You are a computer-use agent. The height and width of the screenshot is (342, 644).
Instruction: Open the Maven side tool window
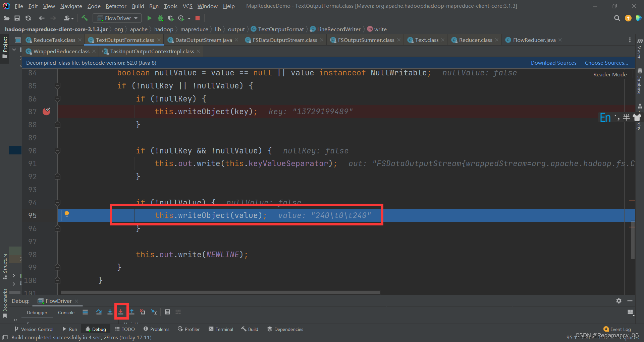[x=640, y=49]
